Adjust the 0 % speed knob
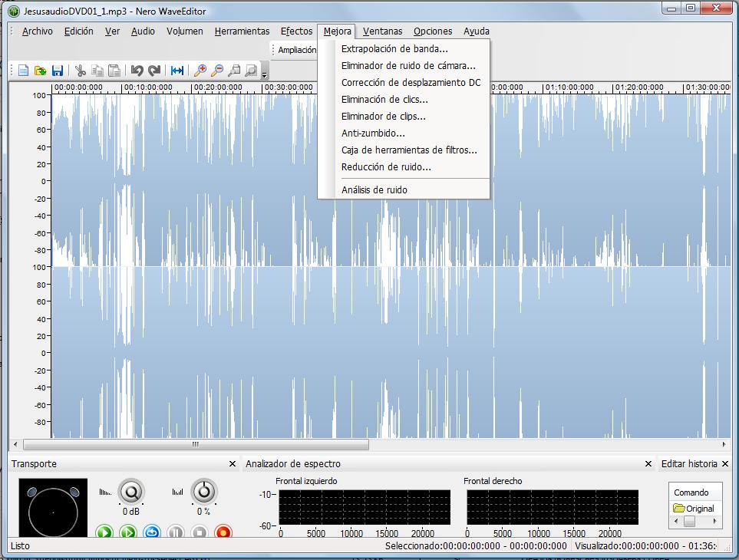Viewport: 739px width, 560px height. [204, 492]
